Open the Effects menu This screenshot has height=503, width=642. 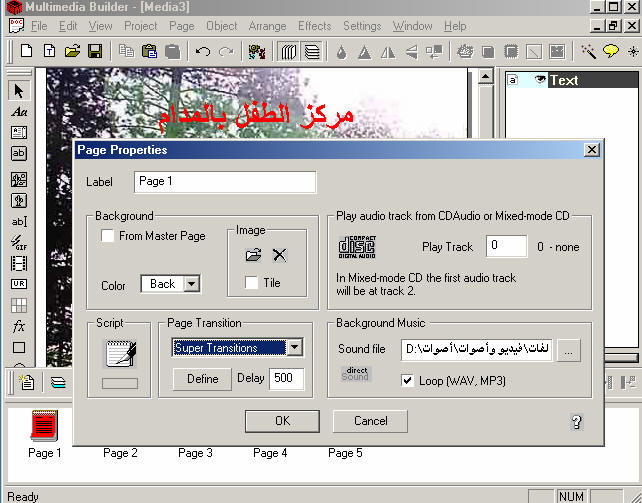[x=314, y=26]
